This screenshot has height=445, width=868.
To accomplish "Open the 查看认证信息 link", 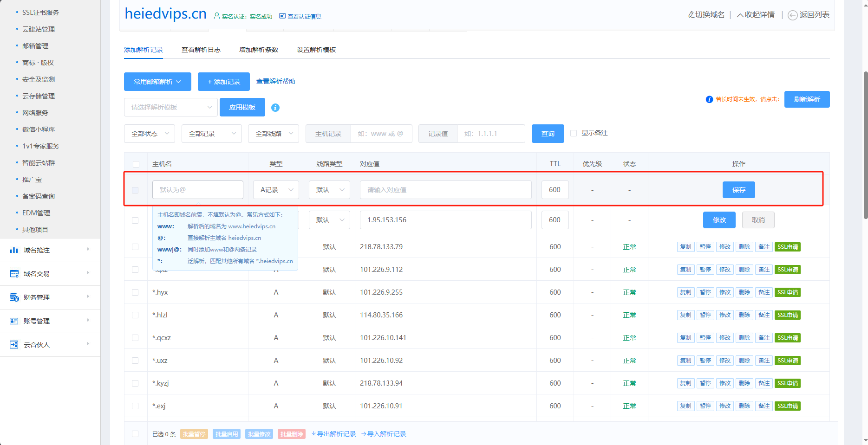I will pos(304,16).
